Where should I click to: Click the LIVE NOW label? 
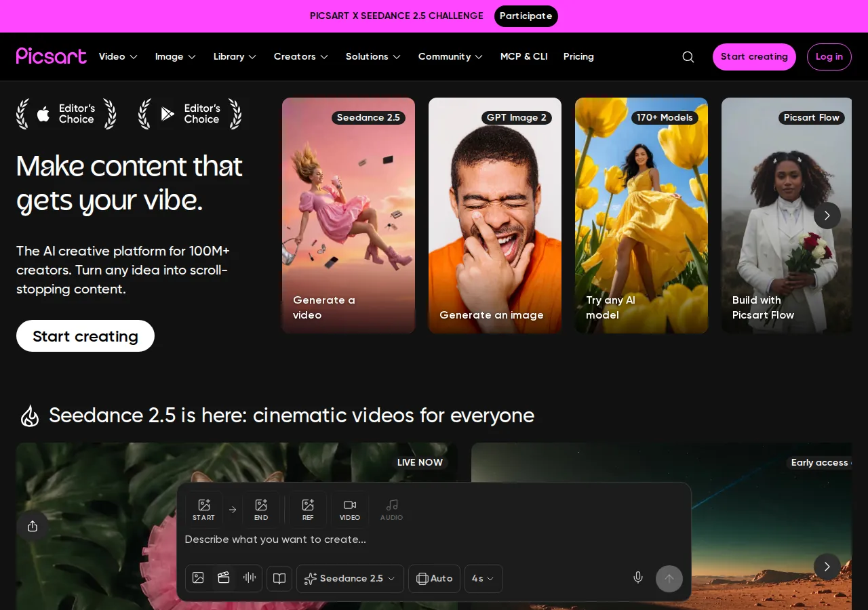(420, 462)
